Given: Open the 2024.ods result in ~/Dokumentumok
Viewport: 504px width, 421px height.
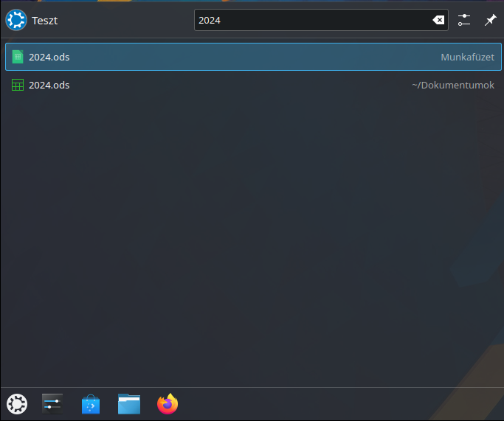Looking at the screenshot, I should coord(253,85).
